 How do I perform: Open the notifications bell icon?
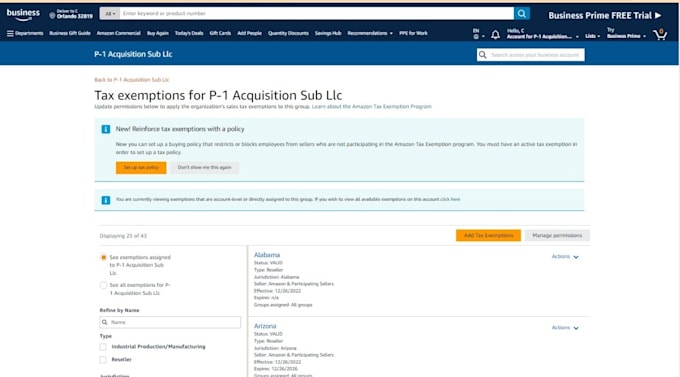[x=495, y=35]
